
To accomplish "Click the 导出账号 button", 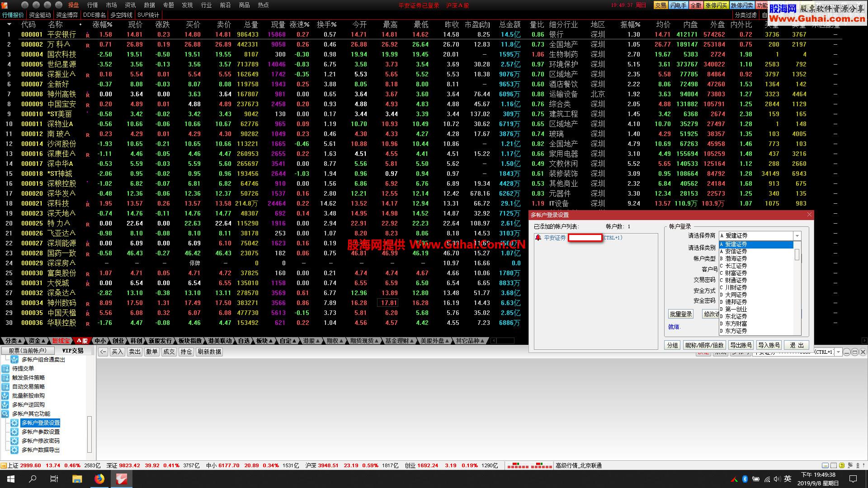I will coord(741,345).
